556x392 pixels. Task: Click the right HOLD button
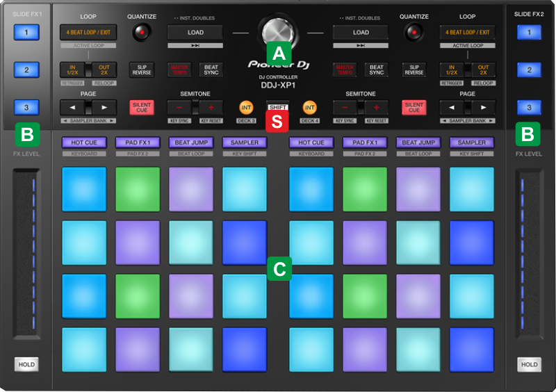pyautogui.click(x=529, y=364)
